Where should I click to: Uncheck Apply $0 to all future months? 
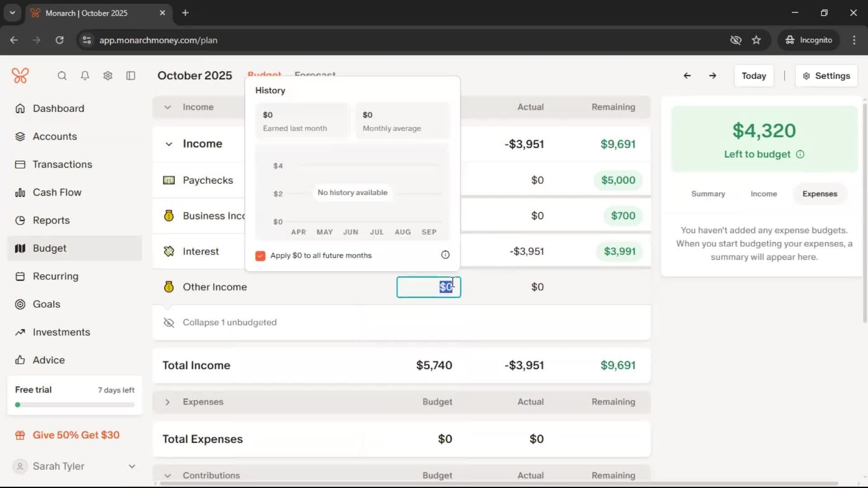click(260, 256)
